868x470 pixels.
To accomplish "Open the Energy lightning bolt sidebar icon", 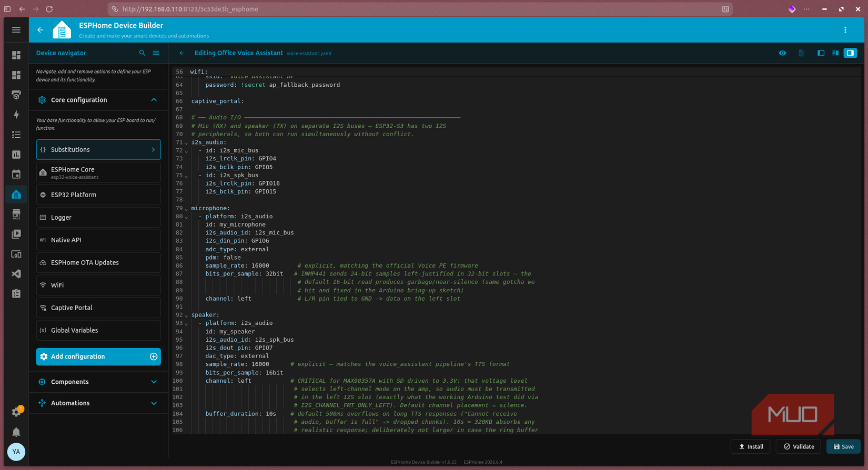I will (16, 115).
